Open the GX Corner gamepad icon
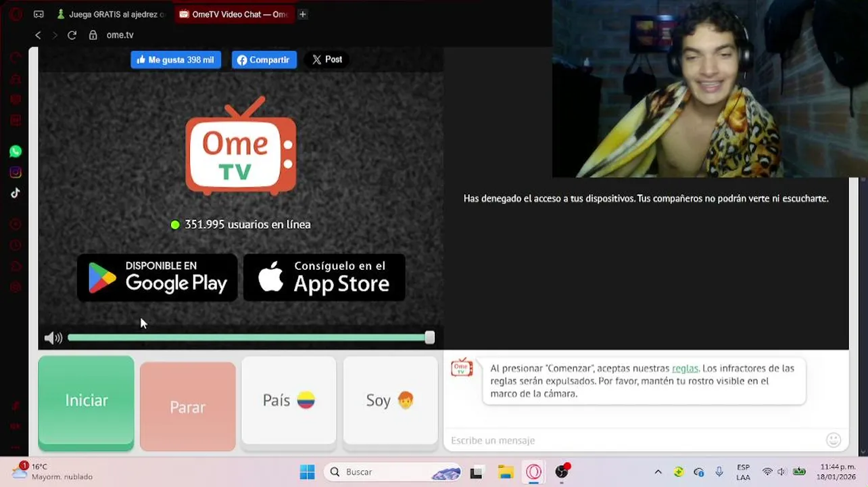The height and width of the screenshot is (487, 868). [x=39, y=14]
